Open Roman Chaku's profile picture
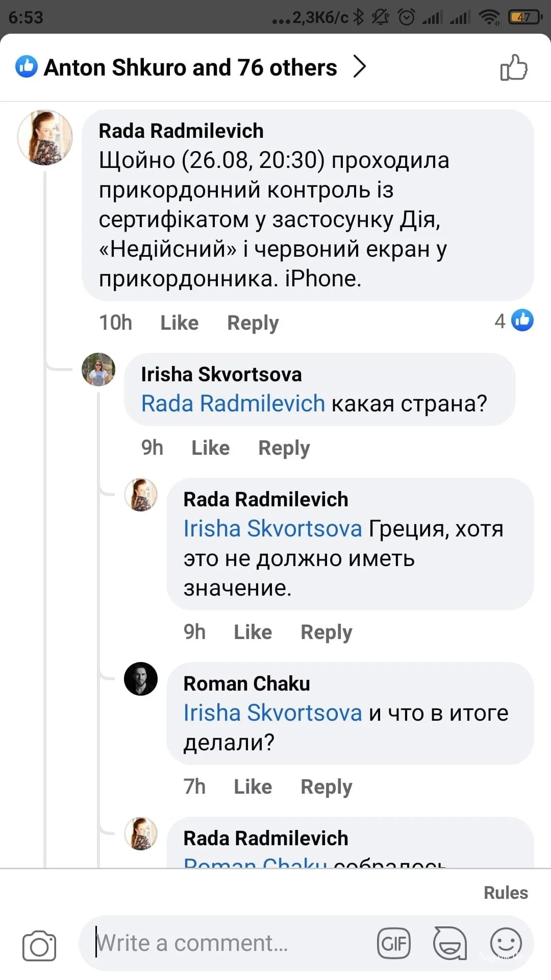 coord(141,679)
